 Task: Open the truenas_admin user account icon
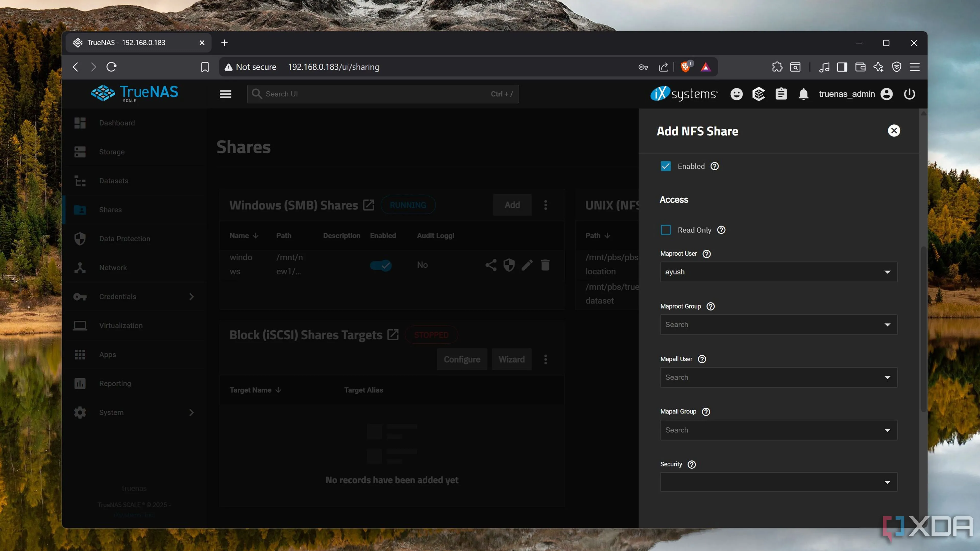[886, 94]
